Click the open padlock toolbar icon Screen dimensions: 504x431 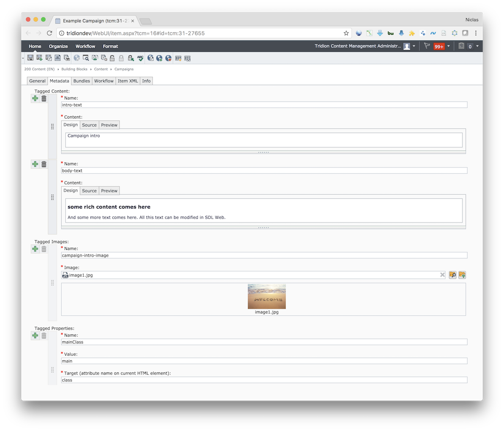click(x=112, y=58)
